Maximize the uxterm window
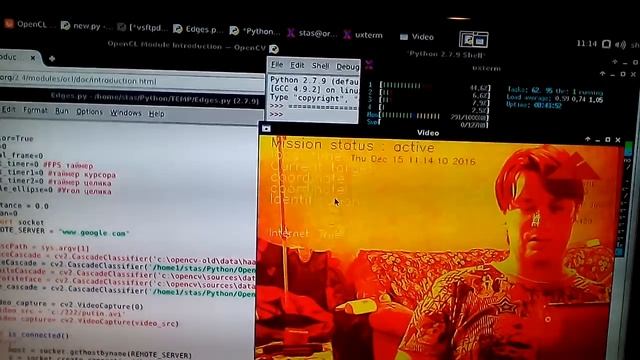The height and width of the screenshot is (360, 640). tap(623, 74)
